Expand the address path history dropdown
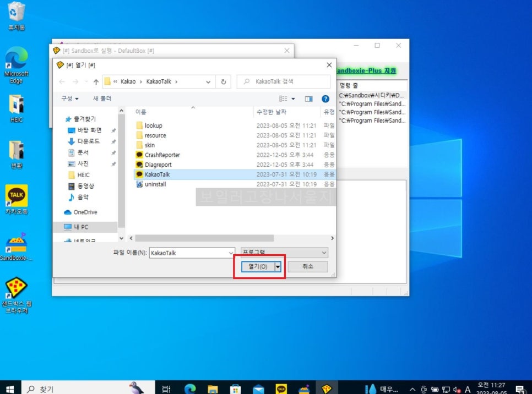The width and height of the screenshot is (532, 394). coord(208,81)
